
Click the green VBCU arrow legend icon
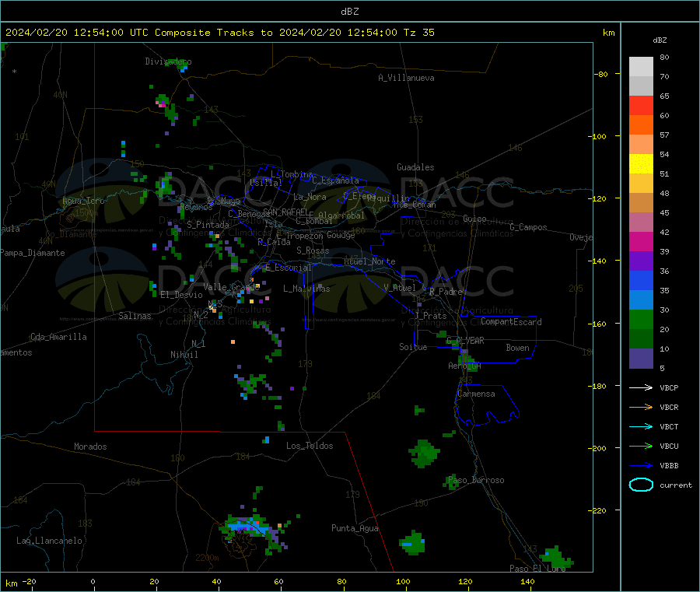click(x=641, y=446)
